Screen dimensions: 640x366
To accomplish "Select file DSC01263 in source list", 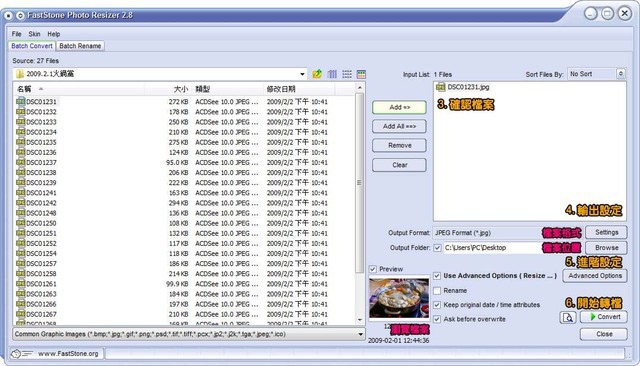I will click(x=41, y=294).
